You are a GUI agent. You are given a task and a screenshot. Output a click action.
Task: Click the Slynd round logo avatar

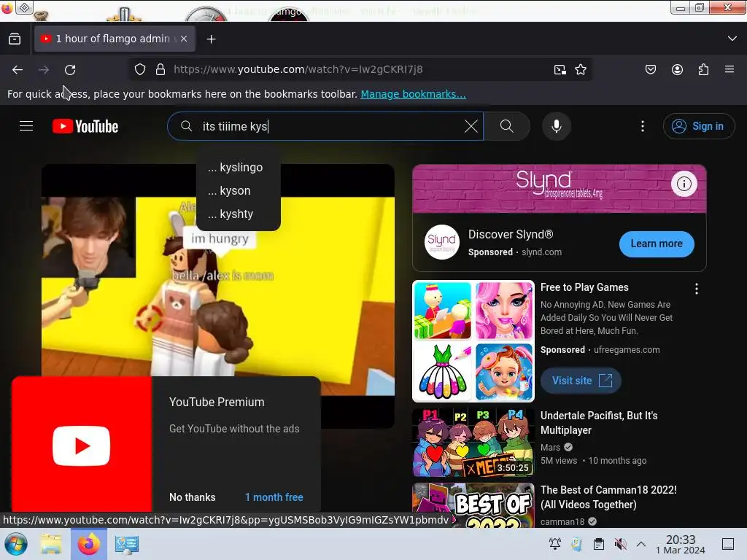441,242
